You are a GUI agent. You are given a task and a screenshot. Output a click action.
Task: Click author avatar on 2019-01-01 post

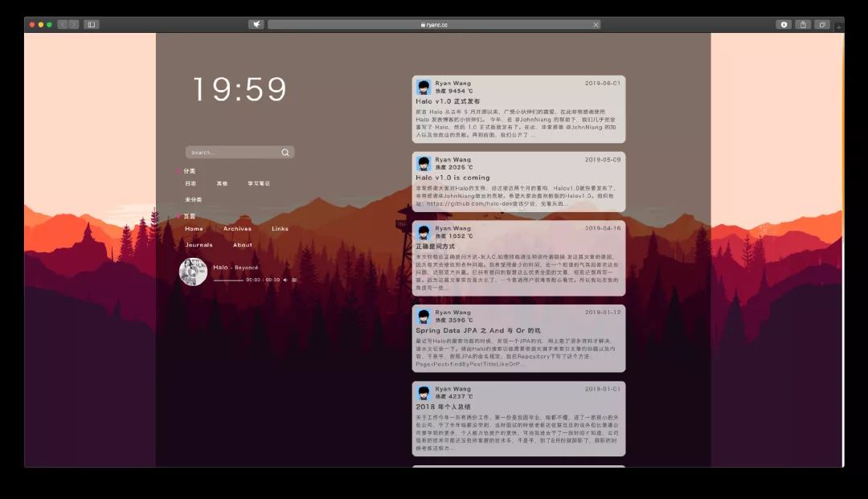(424, 393)
